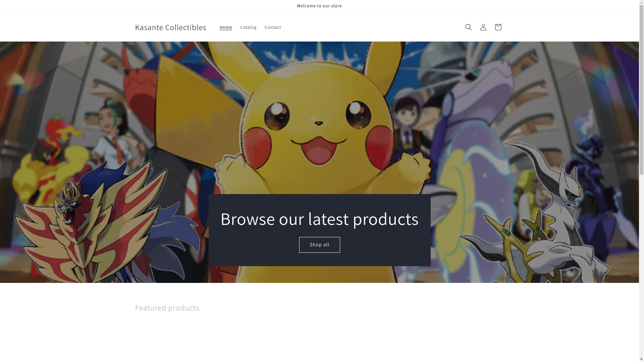The height and width of the screenshot is (362, 644).
Task: Click the Welcome to our store announcement
Action: [x=319, y=6]
